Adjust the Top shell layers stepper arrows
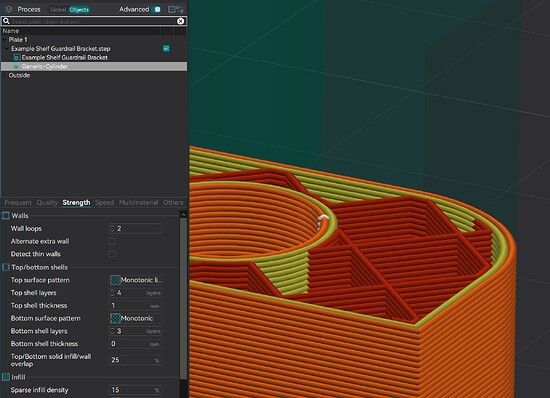This screenshot has width=550, height=398. point(112,293)
